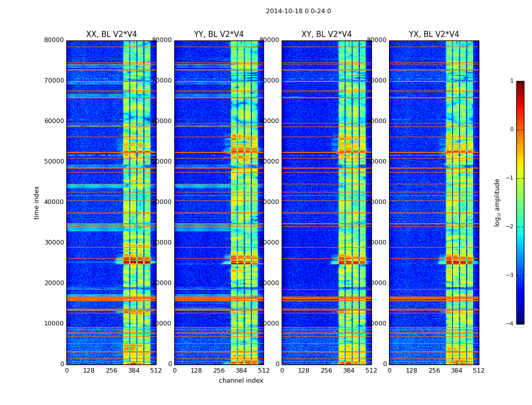Screen dimensions: 532x405
Task: Click the red top of the colorbar
Action: coord(520,88)
